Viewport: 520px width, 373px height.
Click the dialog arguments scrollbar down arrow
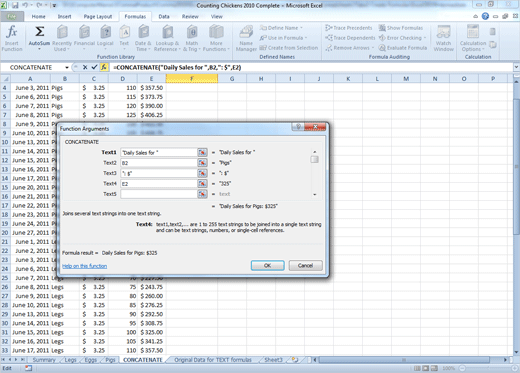tap(314, 194)
